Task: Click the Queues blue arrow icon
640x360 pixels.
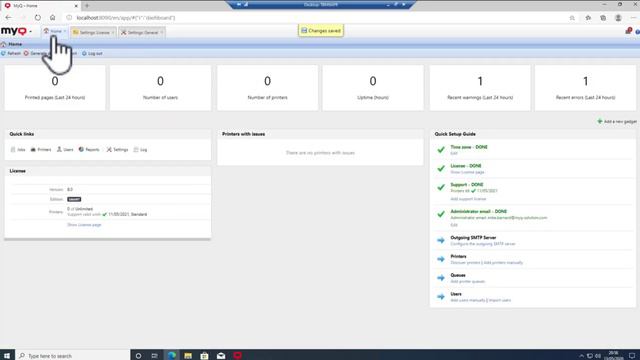Action: point(441,278)
